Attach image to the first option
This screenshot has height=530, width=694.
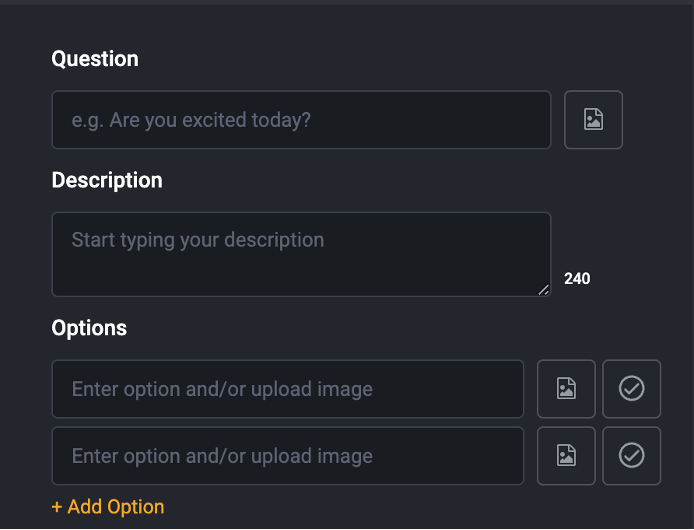click(566, 389)
